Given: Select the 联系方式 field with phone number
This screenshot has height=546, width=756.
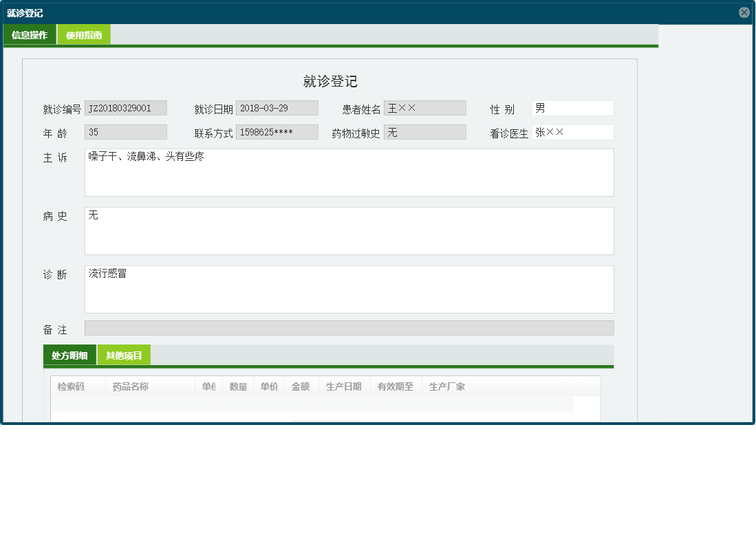Looking at the screenshot, I should click(277, 131).
